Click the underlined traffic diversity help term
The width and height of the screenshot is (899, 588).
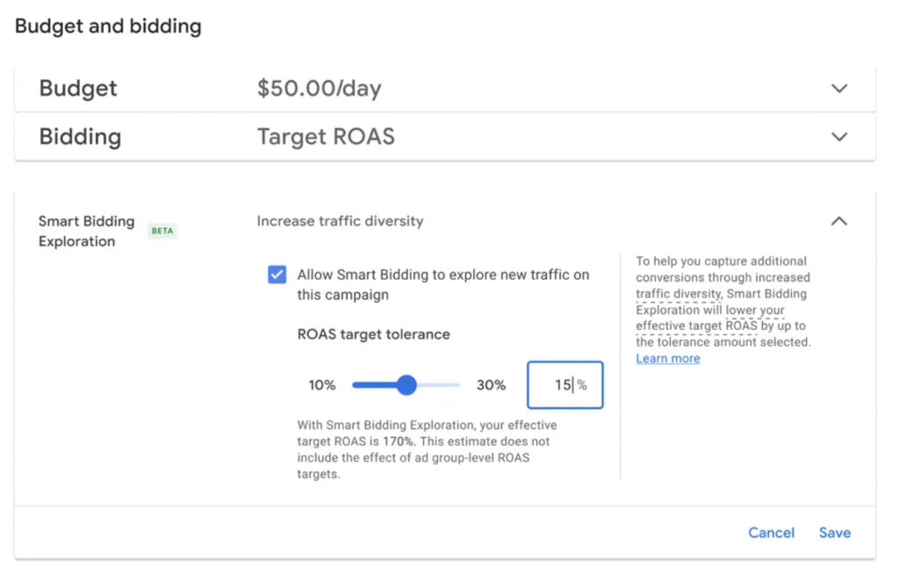coord(679,294)
